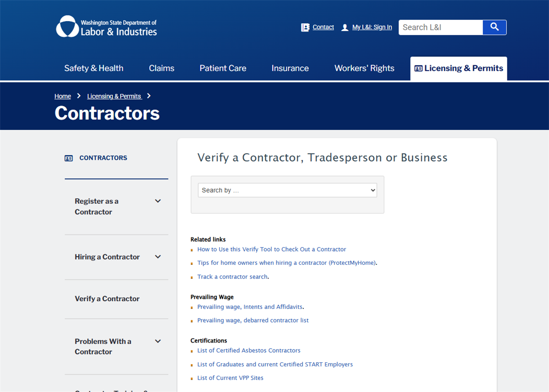549x392 pixels.
Task: Open the Search by dropdown
Action: point(287,190)
